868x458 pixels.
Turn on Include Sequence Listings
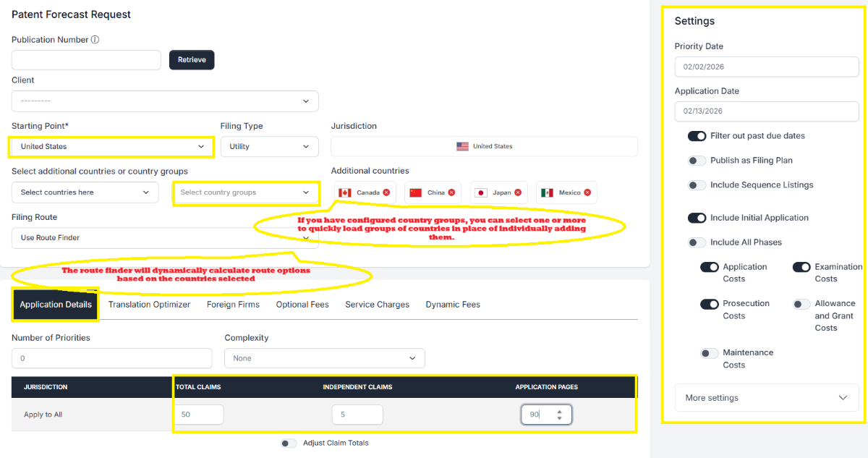point(697,185)
